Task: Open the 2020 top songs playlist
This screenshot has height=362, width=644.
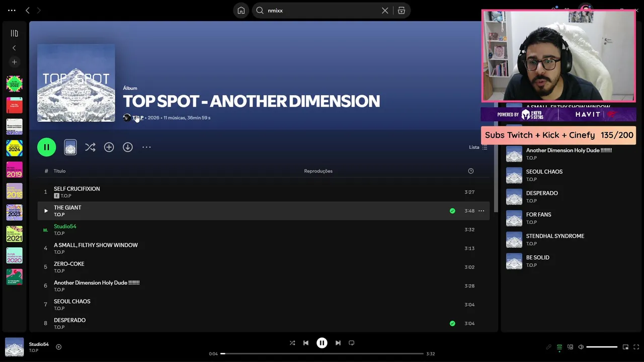Action: (x=14, y=255)
